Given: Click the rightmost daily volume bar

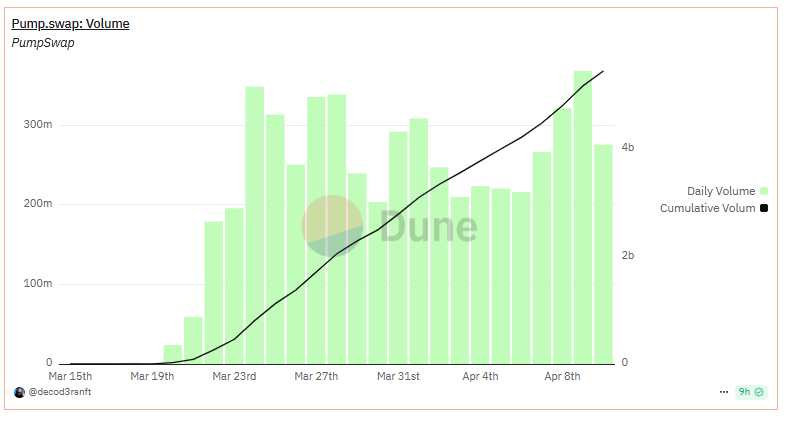Looking at the screenshot, I should pos(603,254).
